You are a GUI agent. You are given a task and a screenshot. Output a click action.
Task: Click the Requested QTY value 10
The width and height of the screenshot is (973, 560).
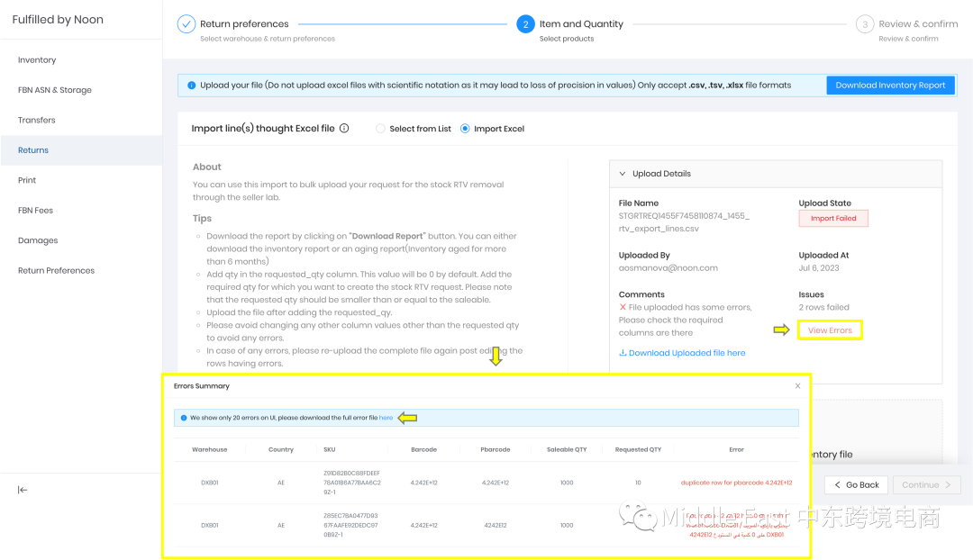point(638,483)
